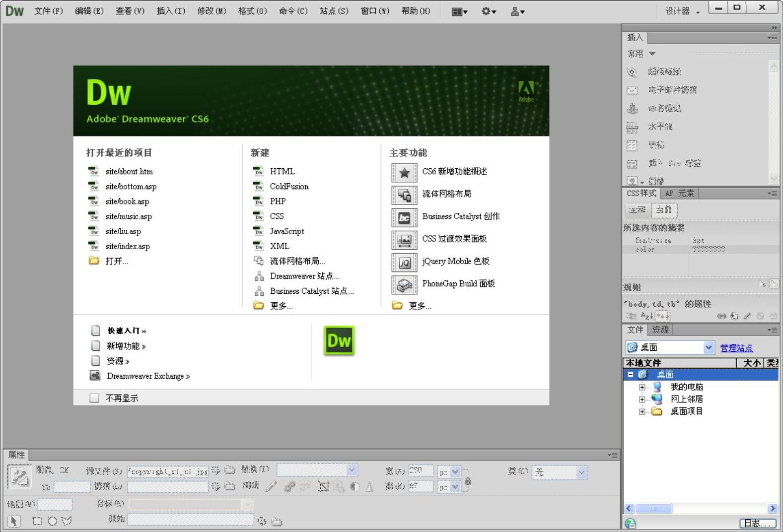Click the CSS transitions panel icon
783x532 pixels.
(404, 240)
